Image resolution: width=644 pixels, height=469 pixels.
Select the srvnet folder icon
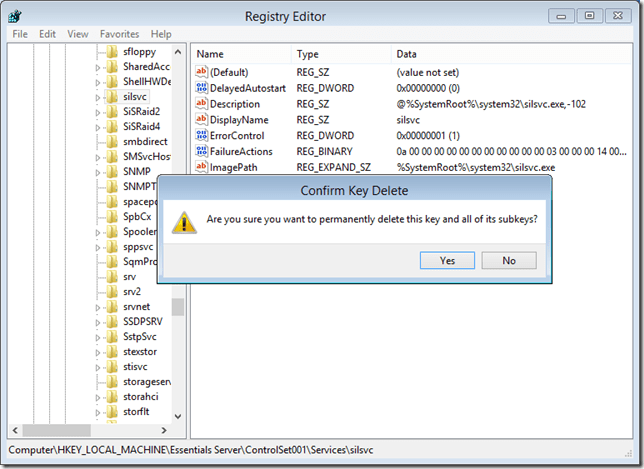click(x=112, y=307)
